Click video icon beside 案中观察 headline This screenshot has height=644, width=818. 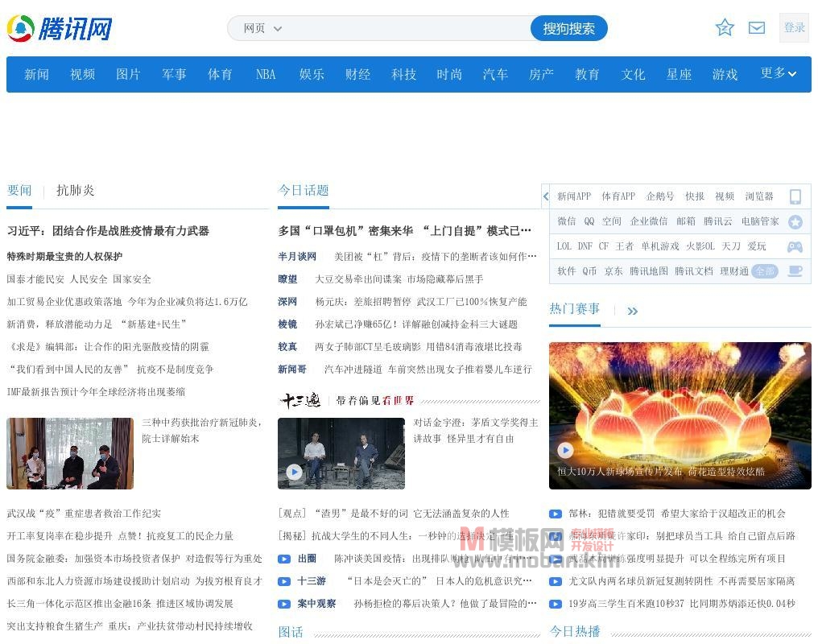pyautogui.click(x=283, y=604)
